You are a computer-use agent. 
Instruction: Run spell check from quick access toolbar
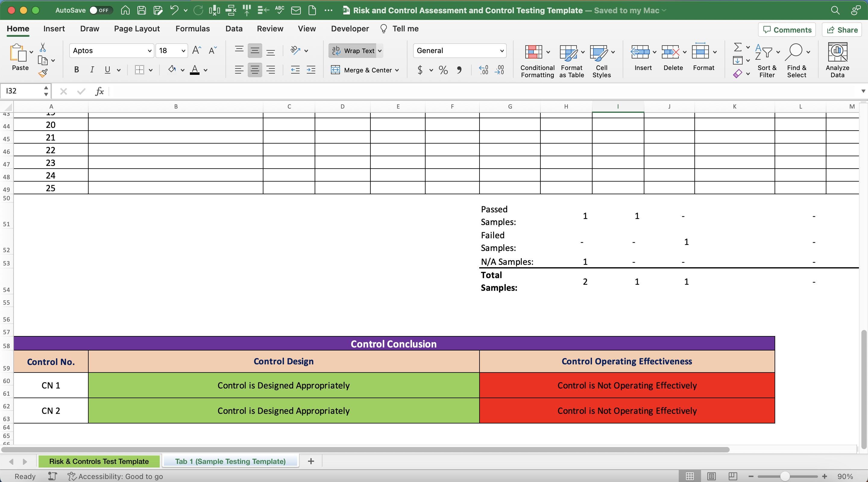tap(279, 10)
